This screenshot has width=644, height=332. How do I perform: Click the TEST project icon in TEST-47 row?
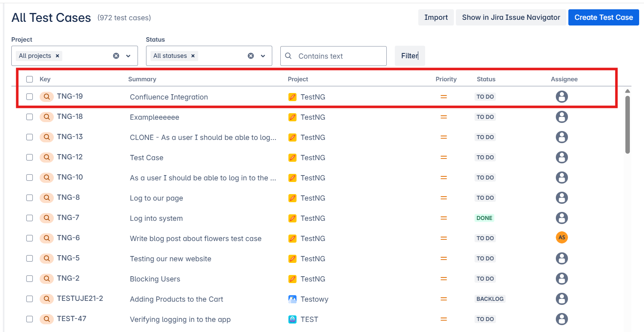(x=292, y=319)
